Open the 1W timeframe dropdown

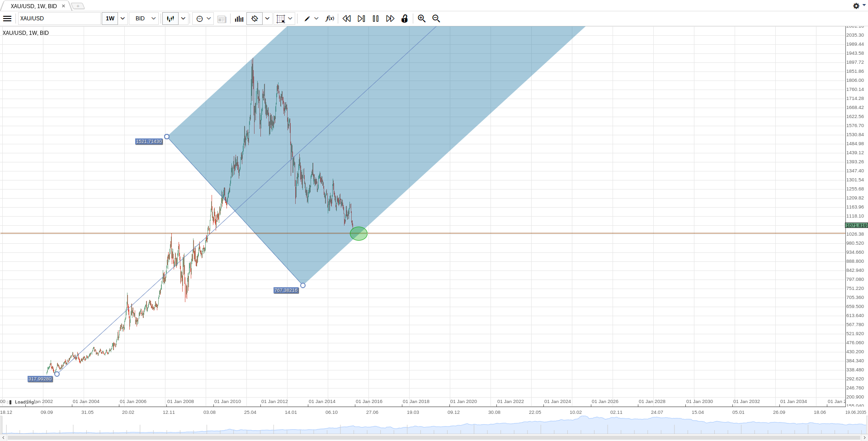(122, 19)
